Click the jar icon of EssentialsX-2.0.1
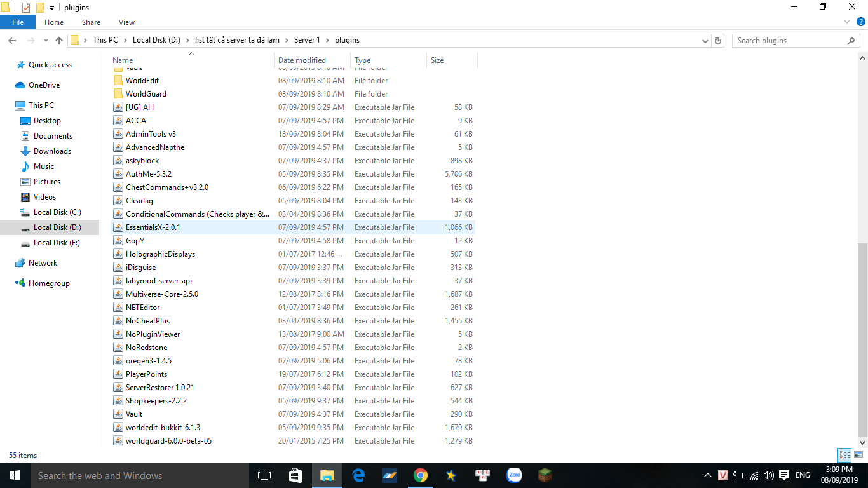The height and width of the screenshot is (488, 868). (x=118, y=227)
